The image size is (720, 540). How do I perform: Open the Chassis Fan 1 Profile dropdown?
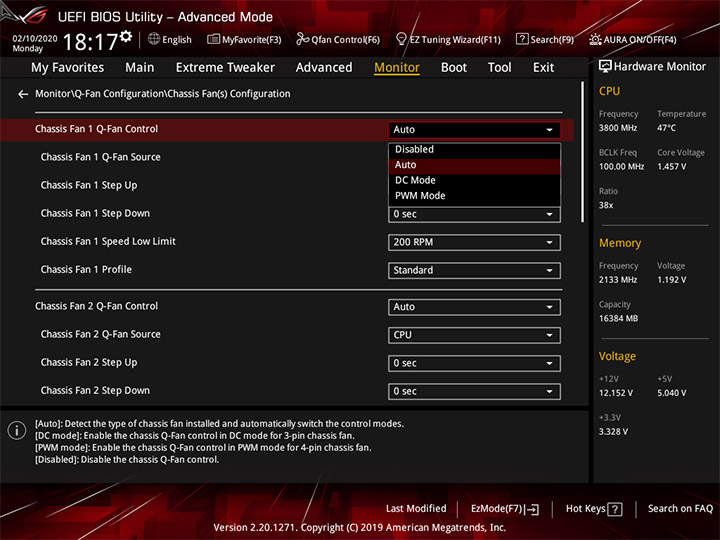(474, 270)
